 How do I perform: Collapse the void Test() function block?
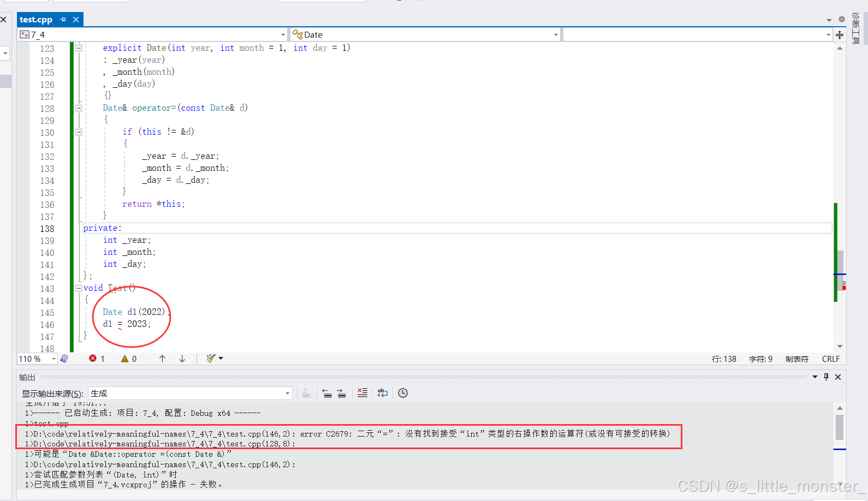(79, 288)
